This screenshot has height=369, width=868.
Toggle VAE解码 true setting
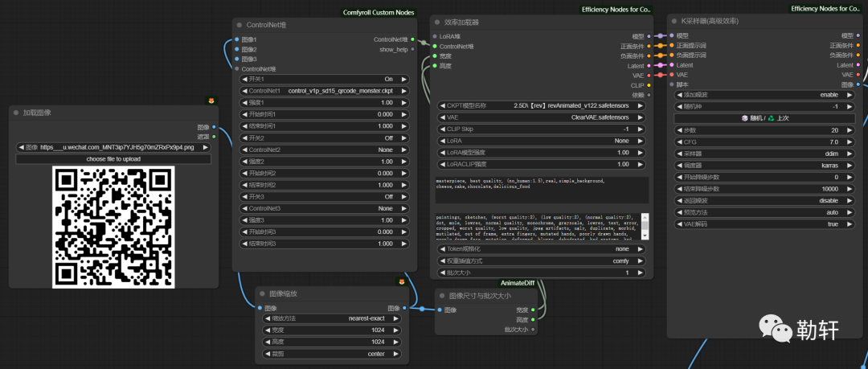pos(764,224)
